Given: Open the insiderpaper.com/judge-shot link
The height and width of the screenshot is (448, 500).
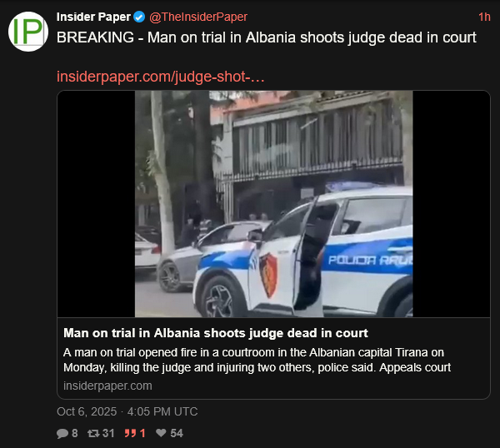Looking at the screenshot, I should [x=160, y=77].
